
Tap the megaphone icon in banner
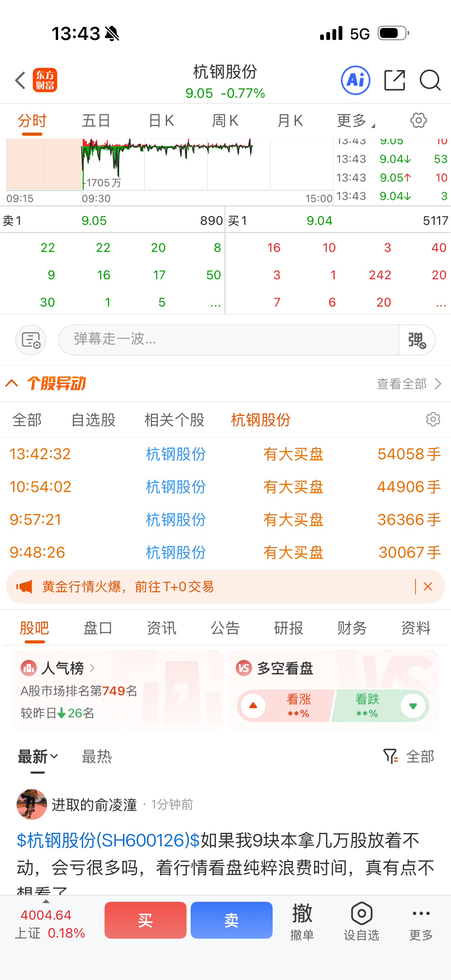pyautogui.click(x=24, y=587)
